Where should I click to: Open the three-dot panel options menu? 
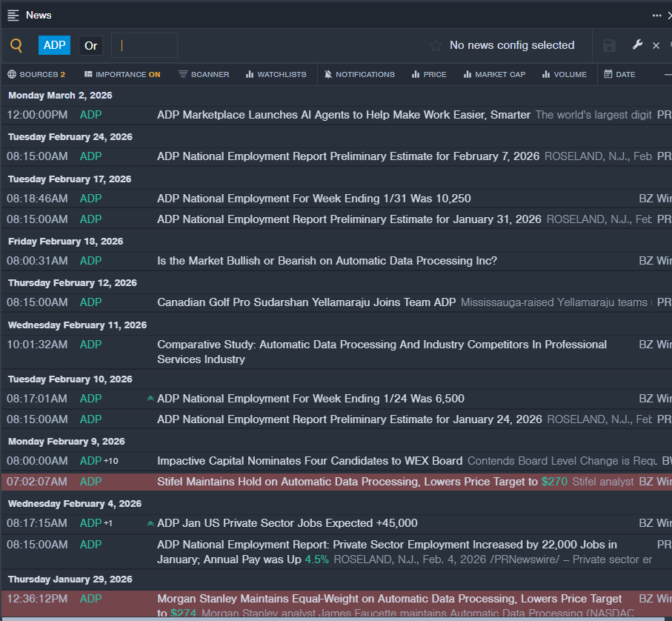tap(656, 15)
